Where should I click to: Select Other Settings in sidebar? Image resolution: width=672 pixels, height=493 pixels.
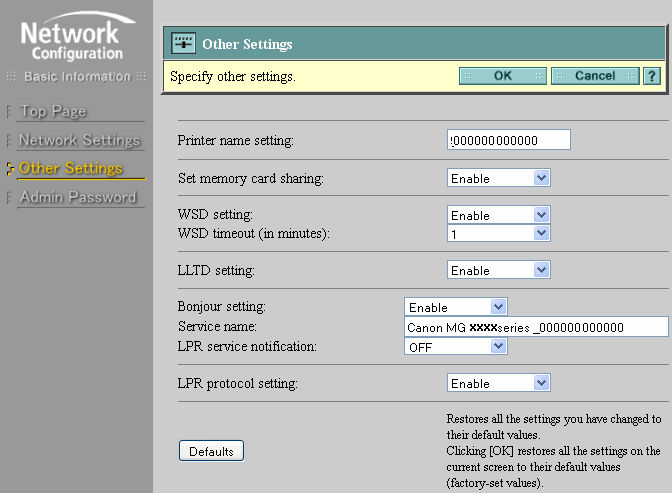point(71,168)
